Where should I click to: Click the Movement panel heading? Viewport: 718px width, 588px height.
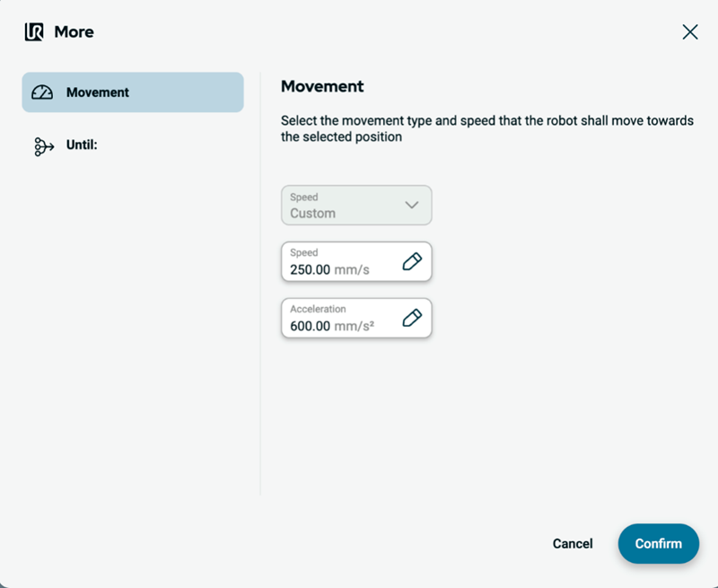[x=322, y=86]
